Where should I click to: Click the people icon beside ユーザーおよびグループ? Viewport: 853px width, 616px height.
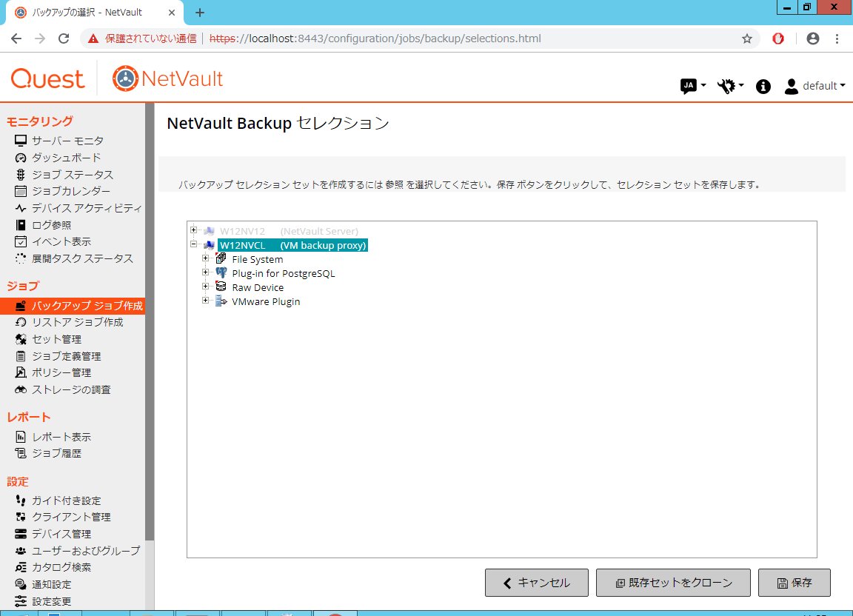tap(21, 551)
